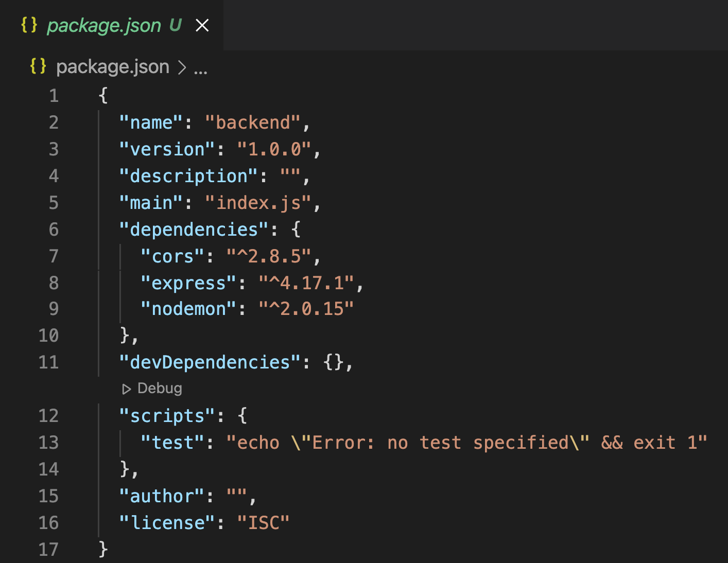Click the "nodemon" dependency key
728x563 pixels.
(188, 309)
